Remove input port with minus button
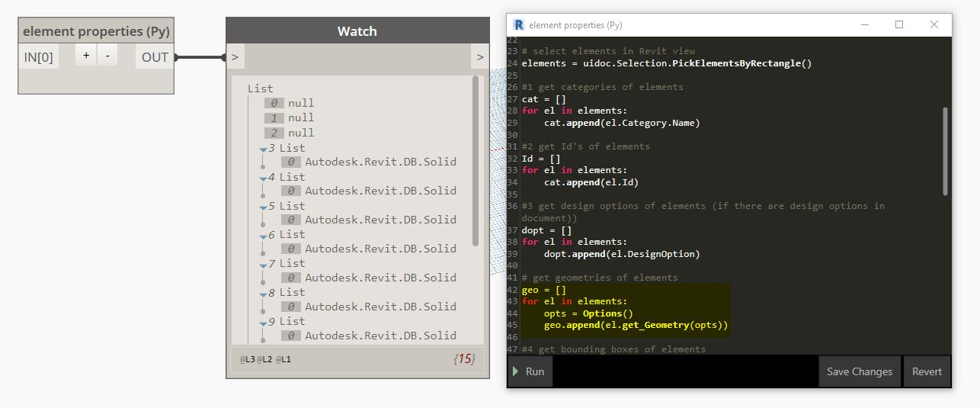This screenshot has width=980, height=408. tap(107, 56)
